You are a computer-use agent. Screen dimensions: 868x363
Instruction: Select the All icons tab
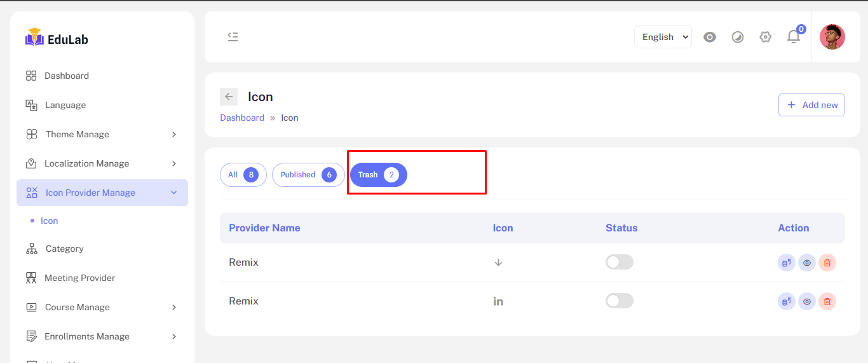(x=243, y=175)
